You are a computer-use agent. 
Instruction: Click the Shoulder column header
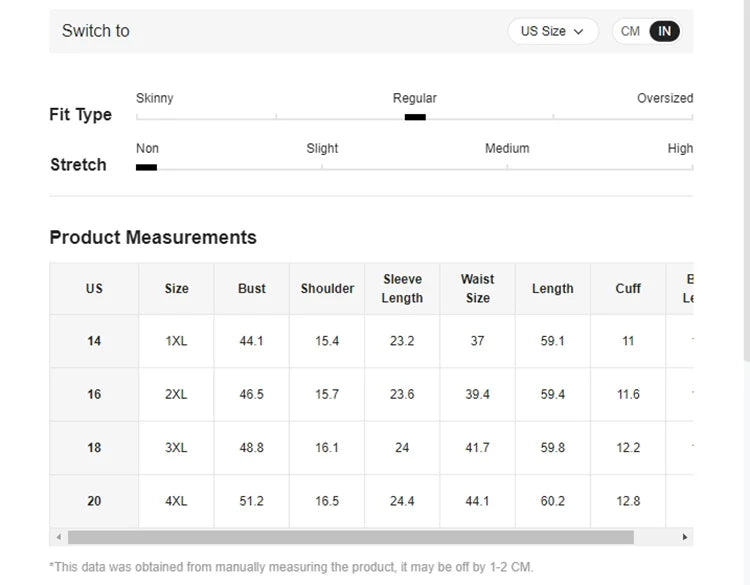click(x=327, y=289)
